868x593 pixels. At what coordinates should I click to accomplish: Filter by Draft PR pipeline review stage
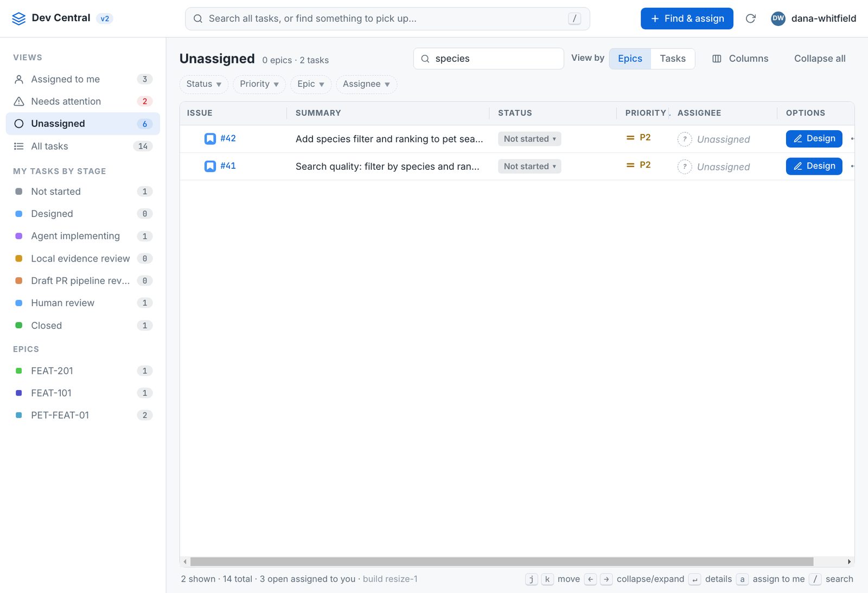coord(83,280)
